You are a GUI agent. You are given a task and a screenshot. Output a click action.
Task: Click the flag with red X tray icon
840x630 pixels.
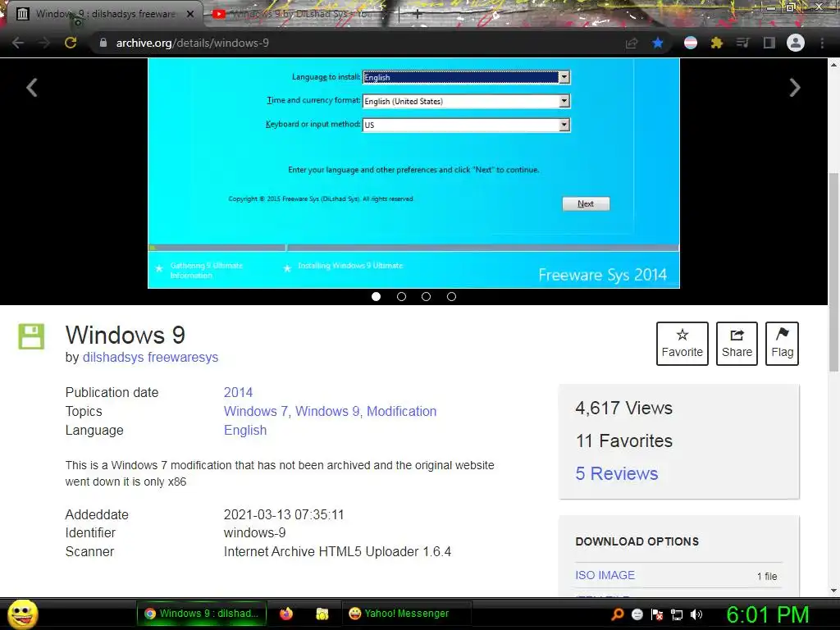click(657, 614)
